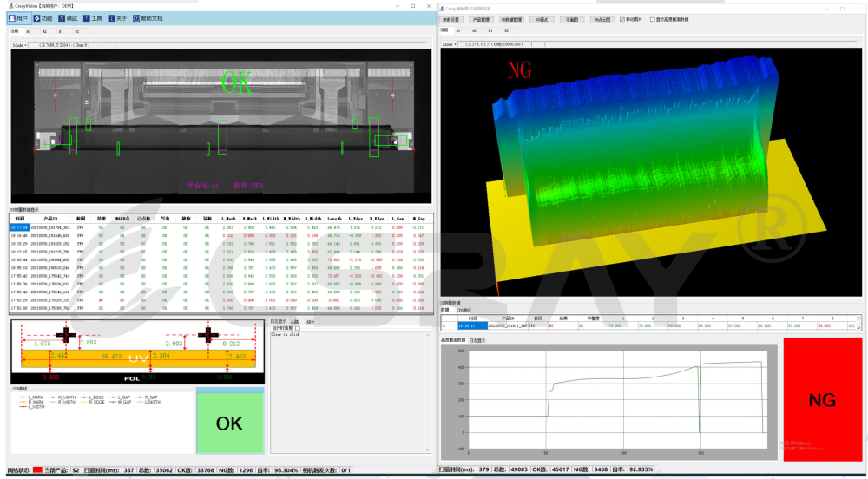
Task: Click the 3D点云图 button
Action: (x=602, y=18)
